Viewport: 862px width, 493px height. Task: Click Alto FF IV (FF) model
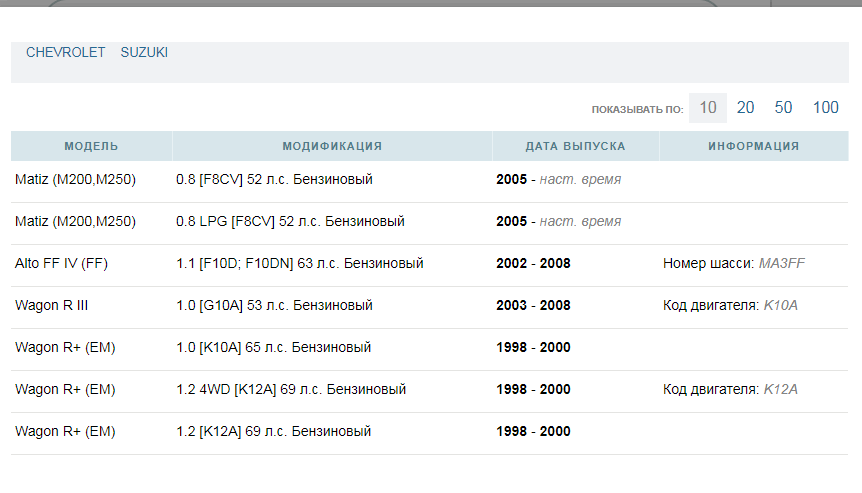click(61, 264)
